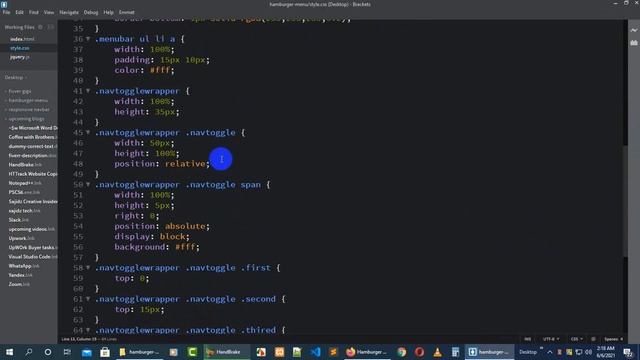Open the File menu
This screenshot has width=640, height=360.
tap(7, 12)
